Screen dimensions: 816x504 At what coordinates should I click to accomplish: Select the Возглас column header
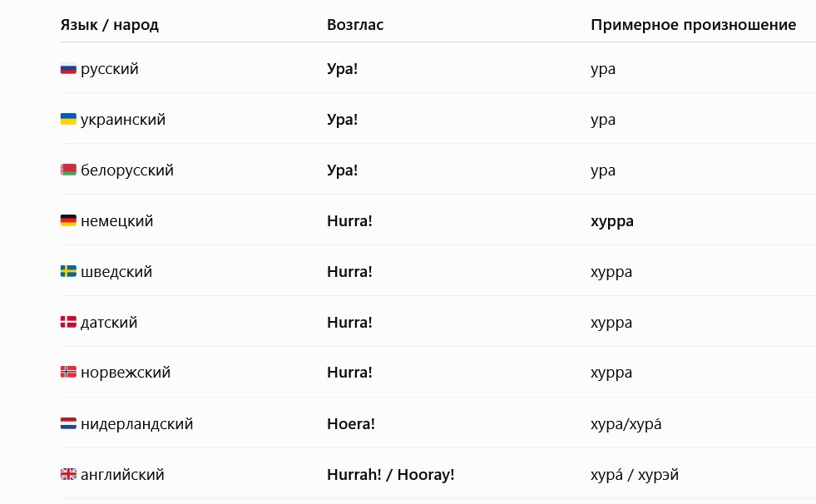(355, 24)
